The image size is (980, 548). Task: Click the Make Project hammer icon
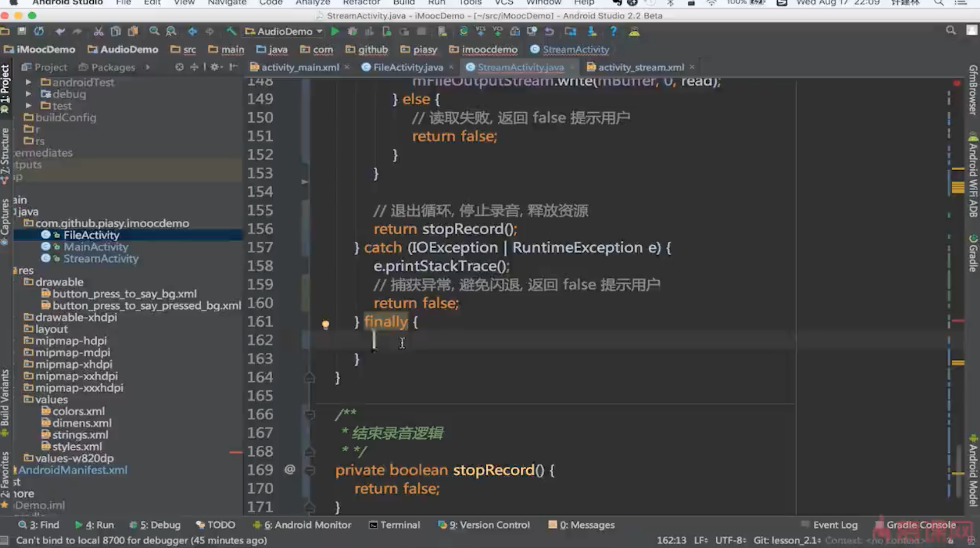click(231, 32)
